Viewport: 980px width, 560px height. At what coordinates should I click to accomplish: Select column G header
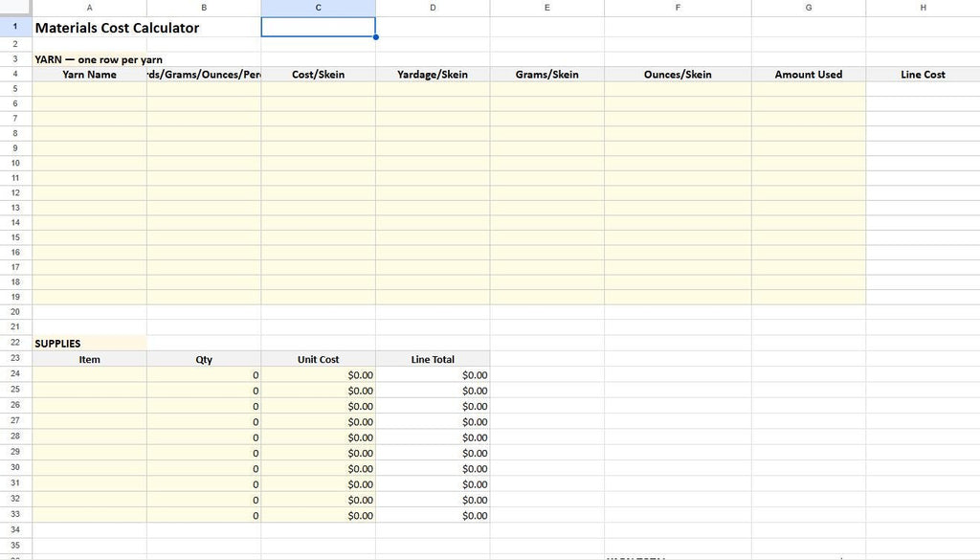(808, 8)
